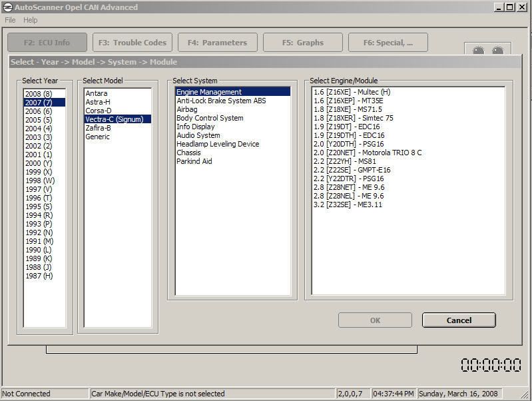Pick 3.2 [Z32SE] - ME3.11 engine
The height and width of the screenshot is (401, 532).
pyautogui.click(x=408, y=204)
